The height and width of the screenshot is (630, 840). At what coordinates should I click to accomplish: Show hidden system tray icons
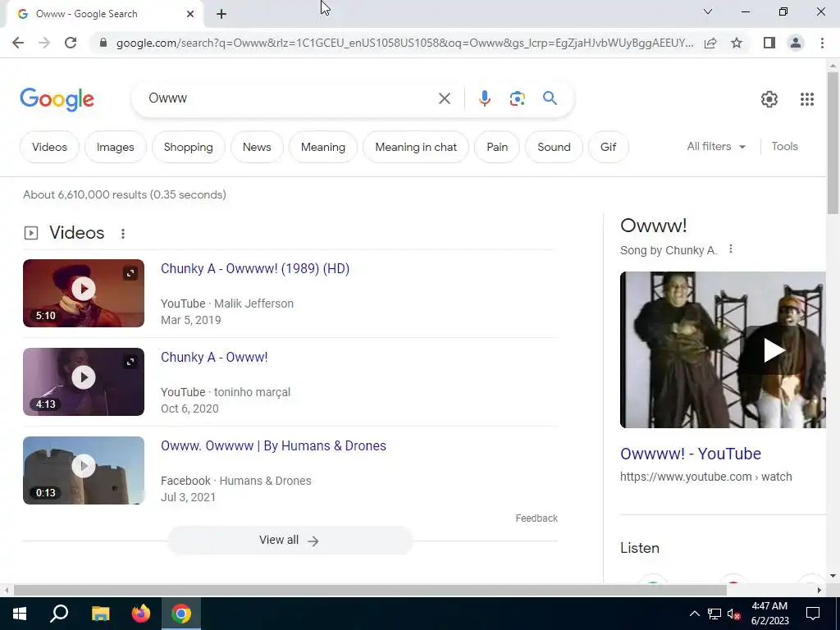click(x=694, y=614)
